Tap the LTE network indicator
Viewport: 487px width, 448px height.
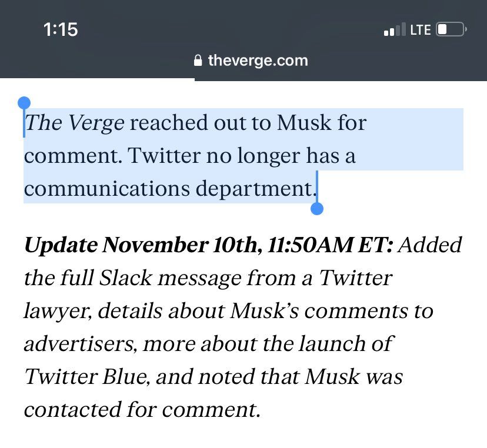(421, 29)
